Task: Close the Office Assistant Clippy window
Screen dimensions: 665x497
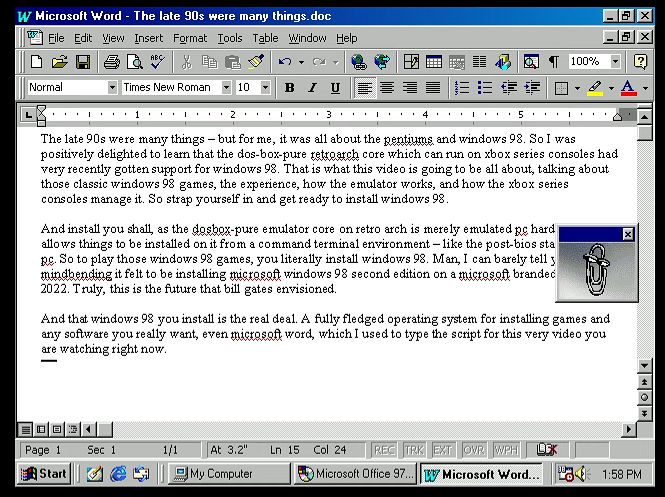Action: 628,234
